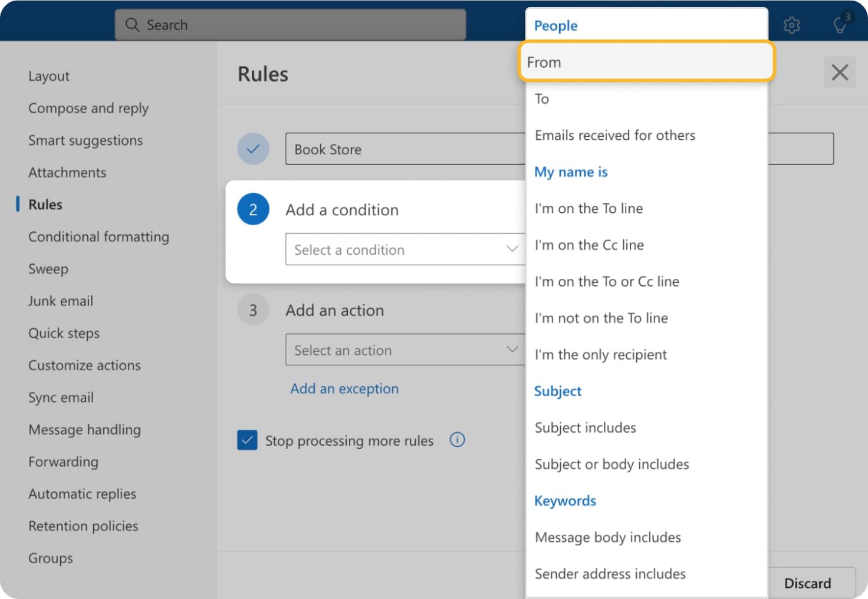The height and width of the screenshot is (599, 868).
Task: Click step 2 number badge for condition
Action: pos(253,209)
